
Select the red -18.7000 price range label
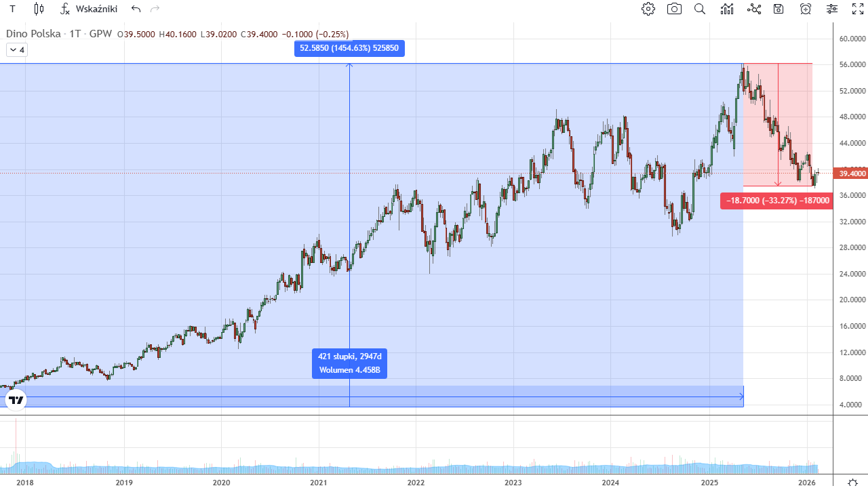pyautogui.click(x=776, y=201)
